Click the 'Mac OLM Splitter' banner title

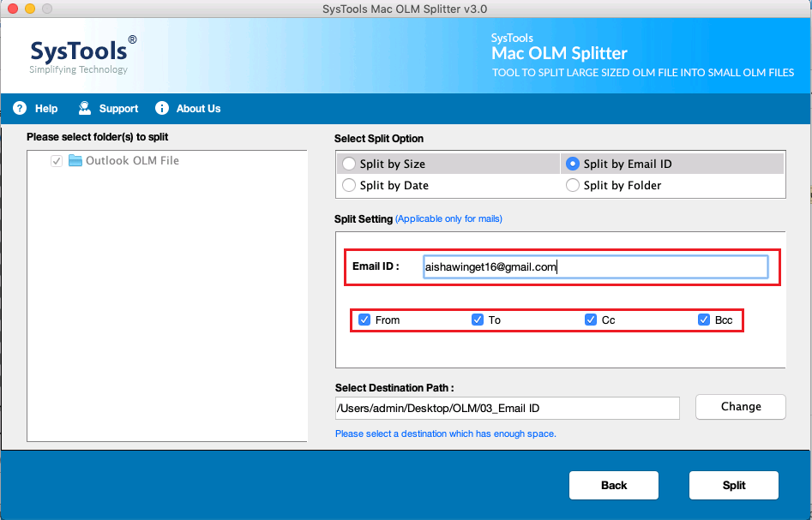[559, 53]
